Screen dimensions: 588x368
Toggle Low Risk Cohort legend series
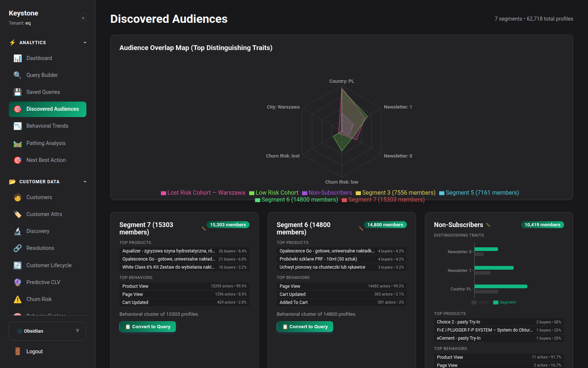tap(274, 193)
